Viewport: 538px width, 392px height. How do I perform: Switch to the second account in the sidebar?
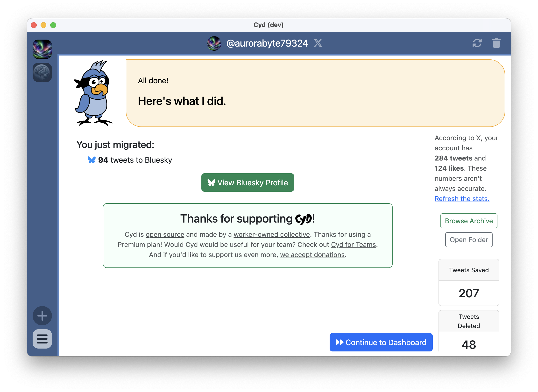42,72
